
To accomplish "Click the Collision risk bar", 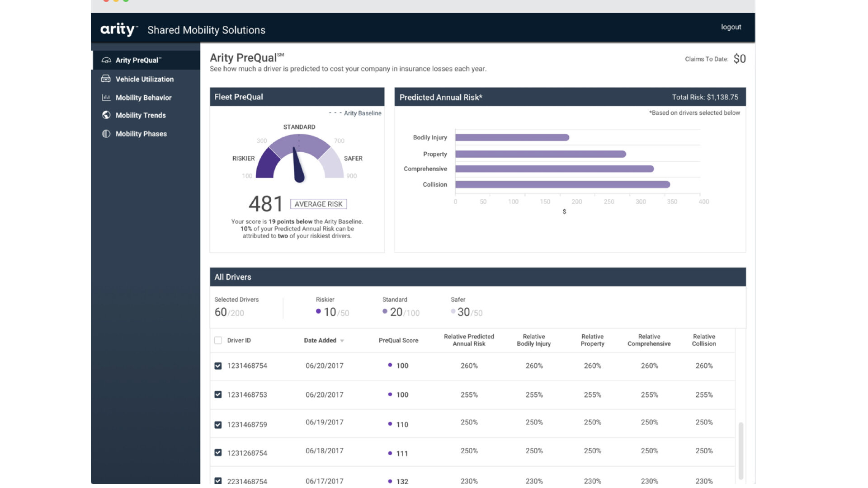I will click(x=563, y=184).
